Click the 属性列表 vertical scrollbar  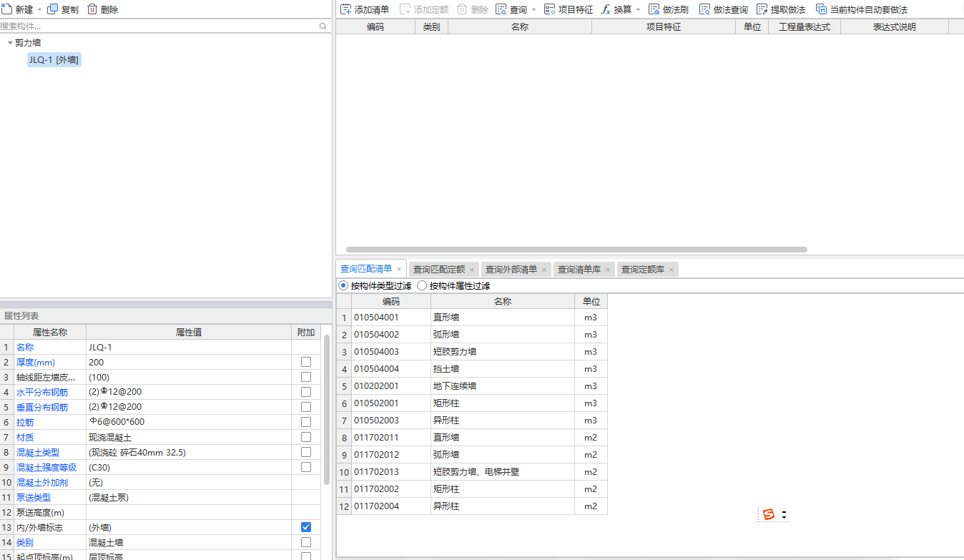(326, 409)
